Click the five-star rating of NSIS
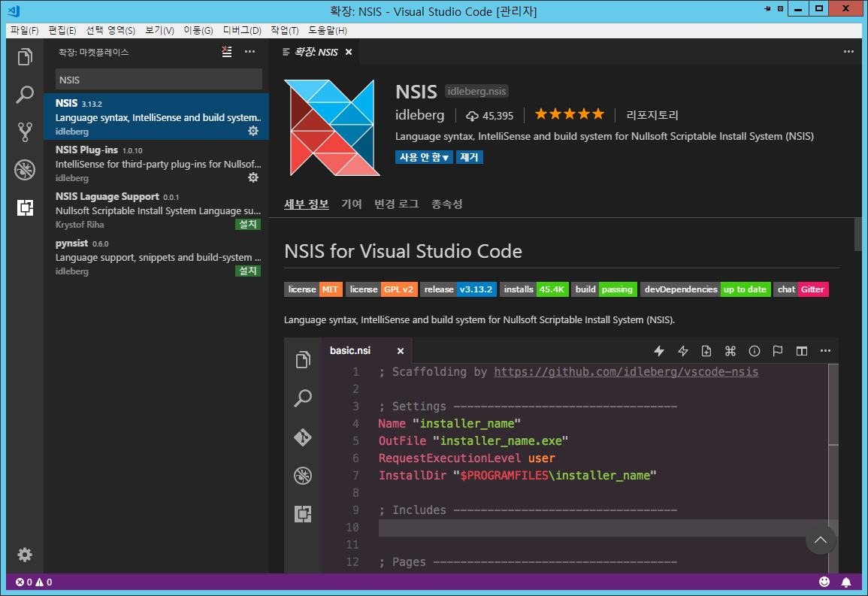 570,114
